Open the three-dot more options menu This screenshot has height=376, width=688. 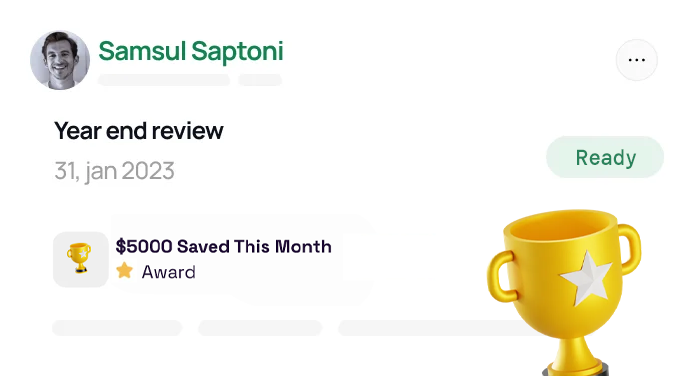tap(636, 60)
